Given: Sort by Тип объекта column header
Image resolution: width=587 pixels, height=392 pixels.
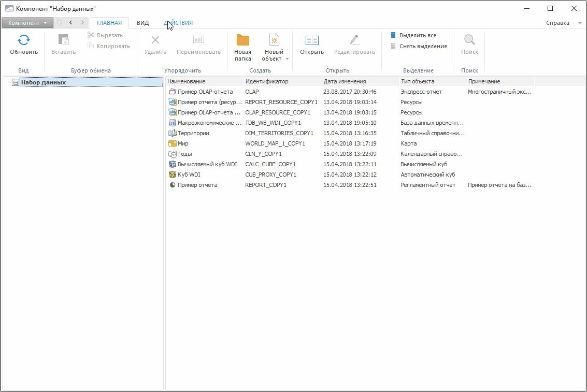Looking at the screenshot, I should [433, 81].
